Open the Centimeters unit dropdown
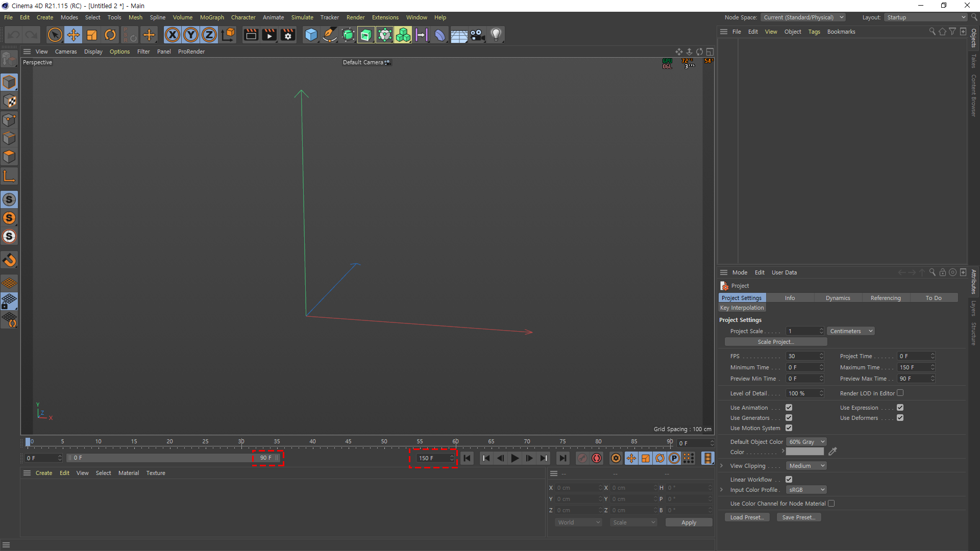 (x=851, y=331)
